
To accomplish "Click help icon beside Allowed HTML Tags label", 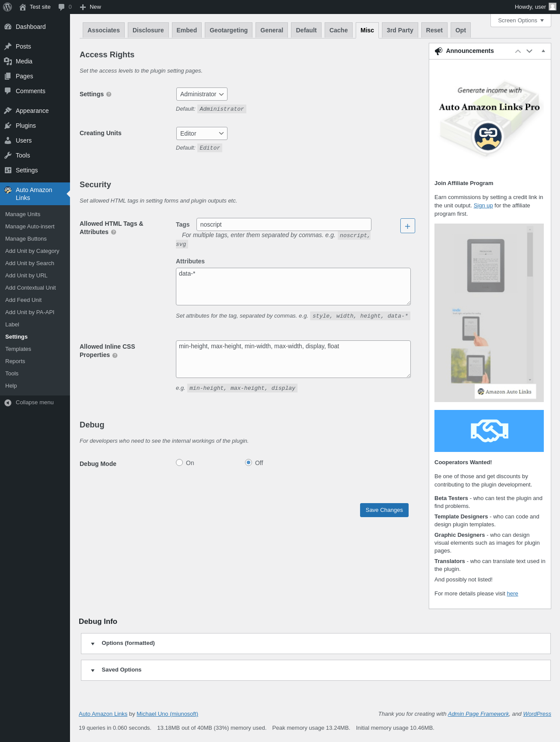I will [x=114, y=232].
